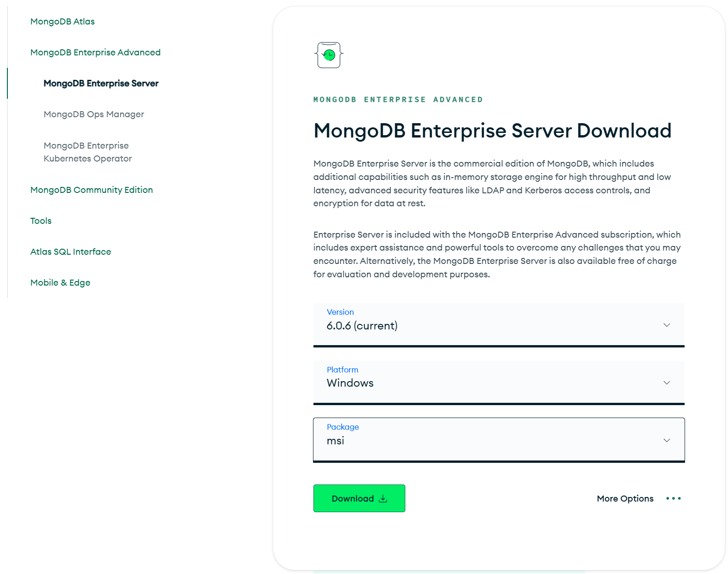Click the MongoDB Enterprise Server Download heading
The height and width of the screenshot is (574, 728).
(x=492, y=131)
